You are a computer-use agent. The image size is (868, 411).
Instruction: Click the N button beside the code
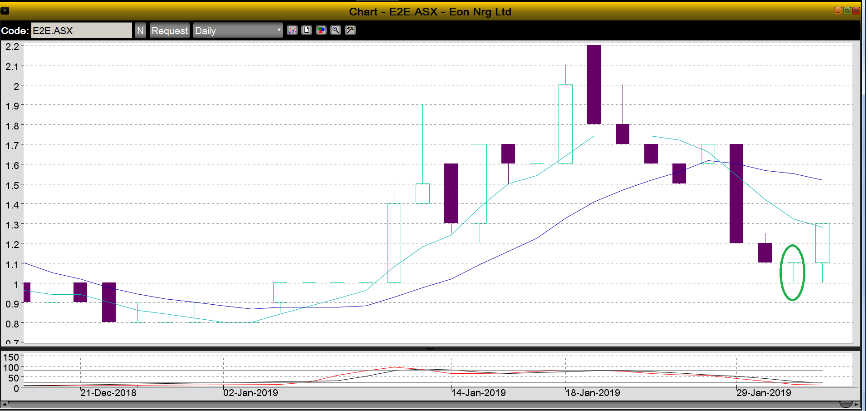click(x=141, y=30)
